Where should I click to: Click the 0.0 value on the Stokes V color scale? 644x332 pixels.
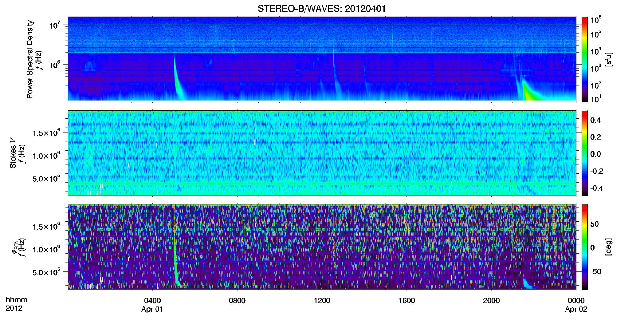(x=595, y=154)
